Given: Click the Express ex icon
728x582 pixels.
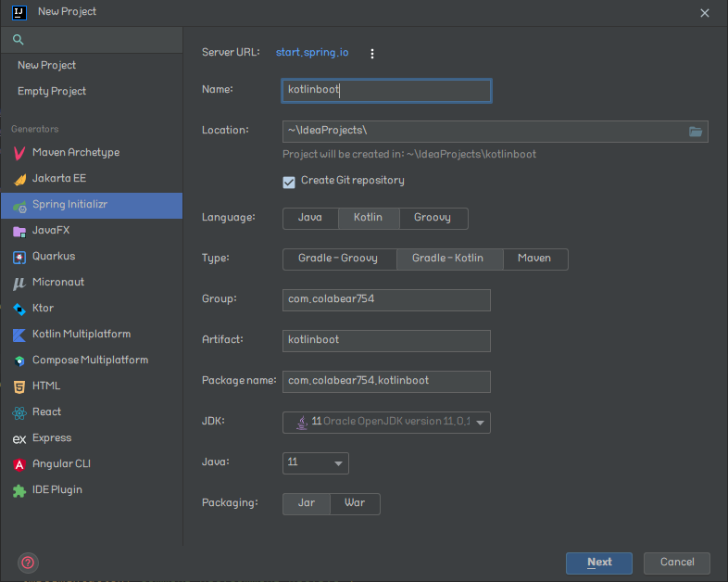Looking at the screenshot, I should pyautogui.click(x=19, y=439).
